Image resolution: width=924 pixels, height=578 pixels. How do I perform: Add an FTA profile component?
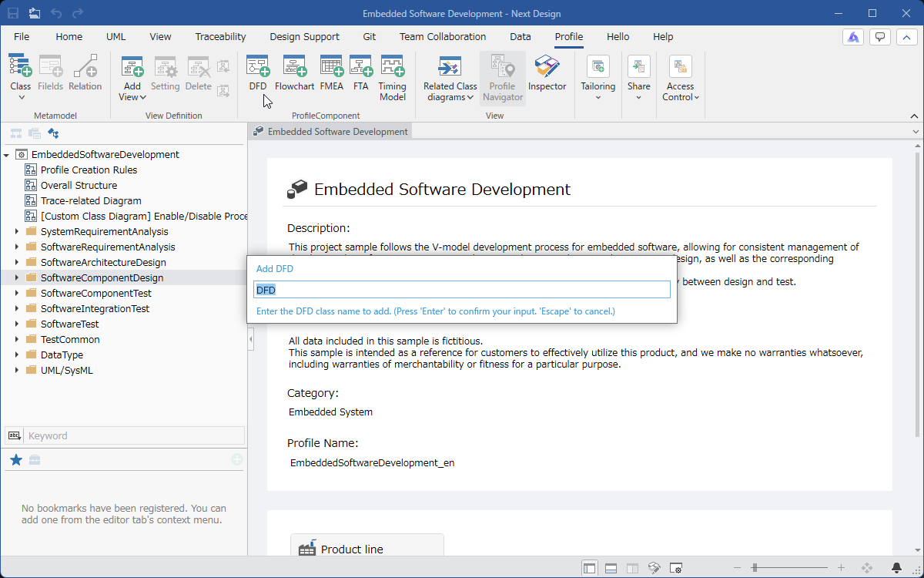click(361, 73)
